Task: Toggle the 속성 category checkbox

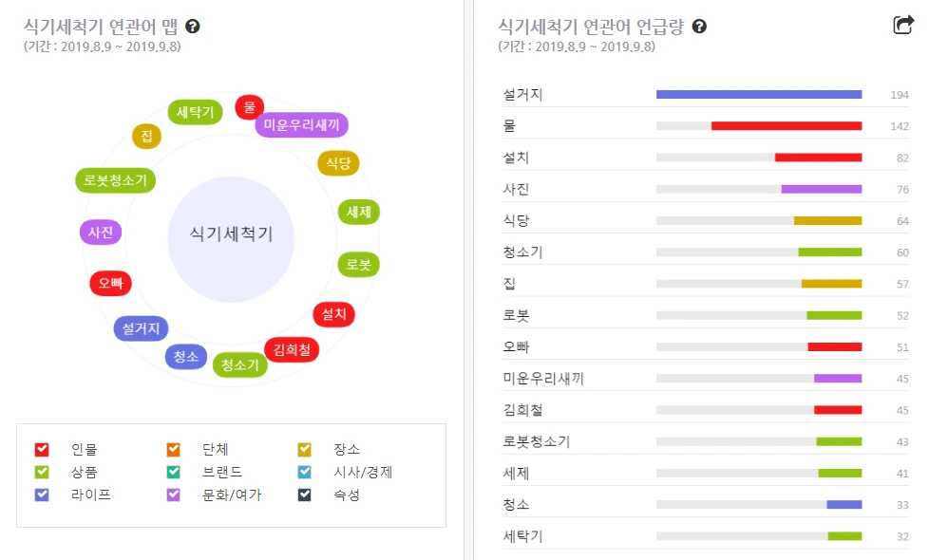Action: (304, 495)
